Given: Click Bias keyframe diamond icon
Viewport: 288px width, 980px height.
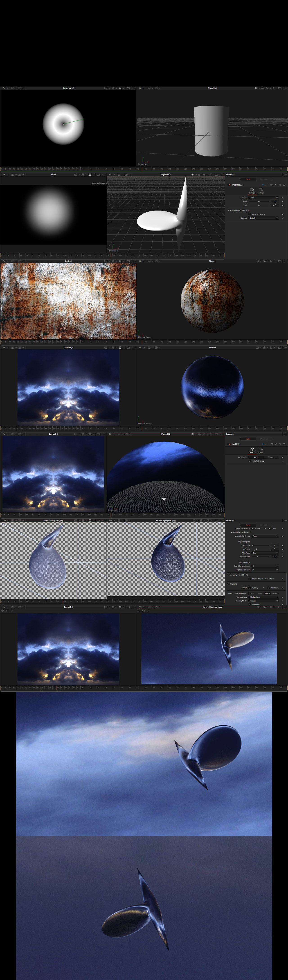Looking at the screenshot, I should [283, 205].
